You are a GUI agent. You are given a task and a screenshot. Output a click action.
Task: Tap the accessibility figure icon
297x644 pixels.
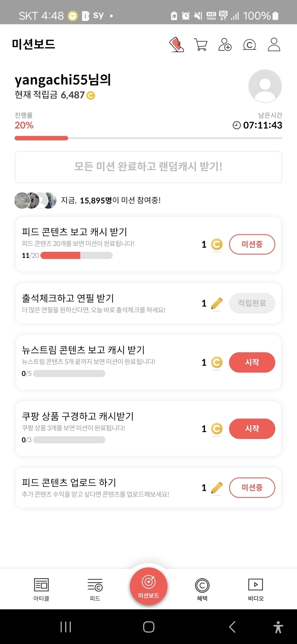point(278,627)
